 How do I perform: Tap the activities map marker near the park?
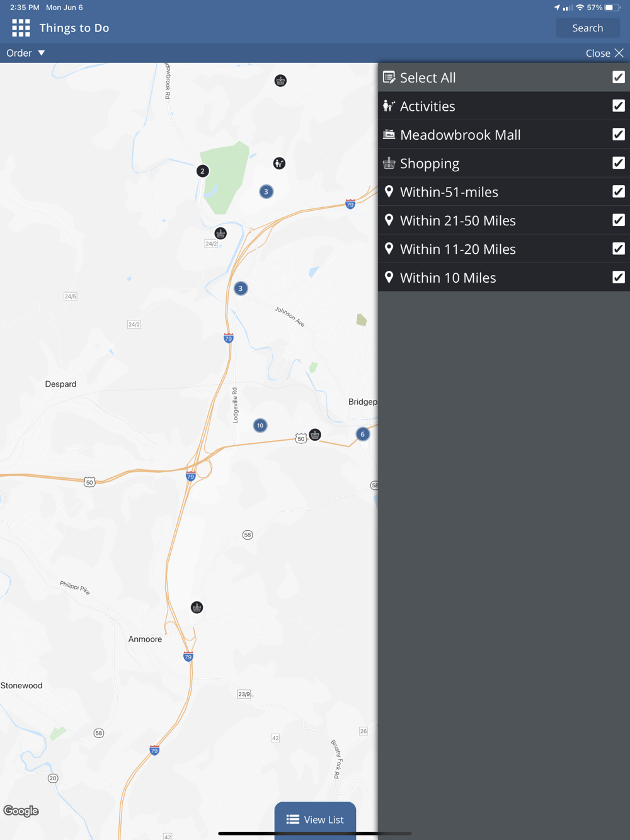[x=279, y=163]
